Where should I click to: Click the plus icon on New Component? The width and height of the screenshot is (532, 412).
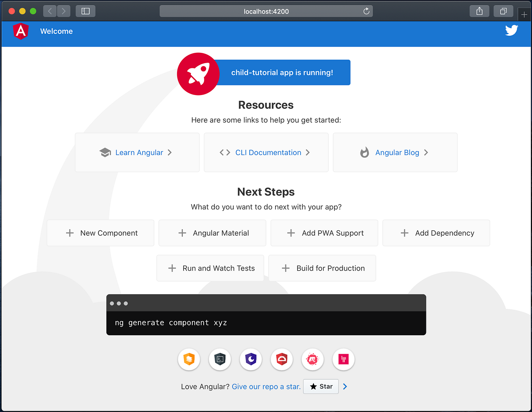(x=70, y=233)
